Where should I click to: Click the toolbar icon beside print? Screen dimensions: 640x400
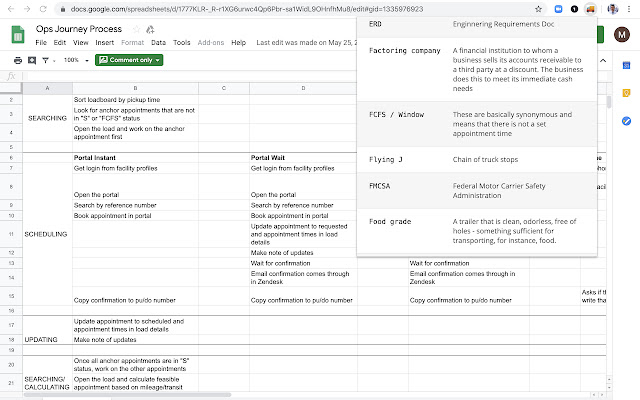pyautogui.click(x=32, y=60)
